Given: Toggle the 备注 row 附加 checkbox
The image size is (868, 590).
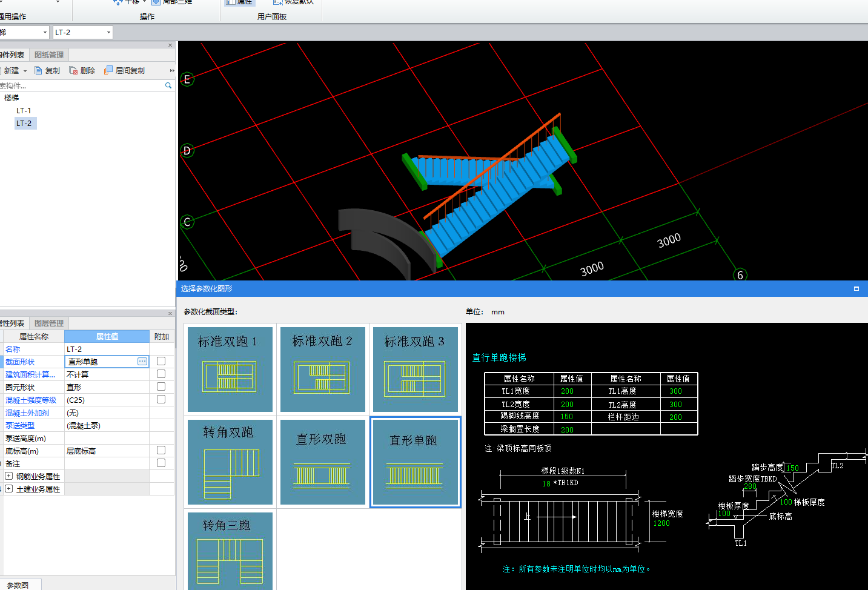Looking at the screenshot, I should (x=161, y=463).
